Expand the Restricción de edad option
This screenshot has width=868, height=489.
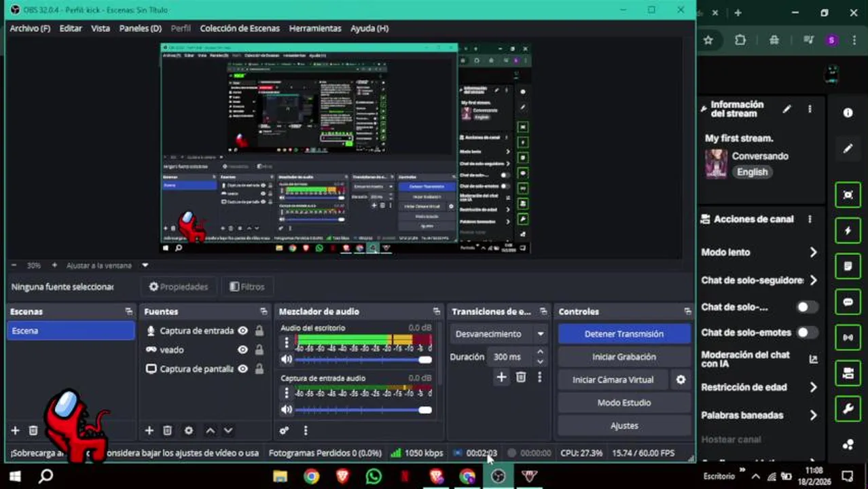click(x=813, y=387)
